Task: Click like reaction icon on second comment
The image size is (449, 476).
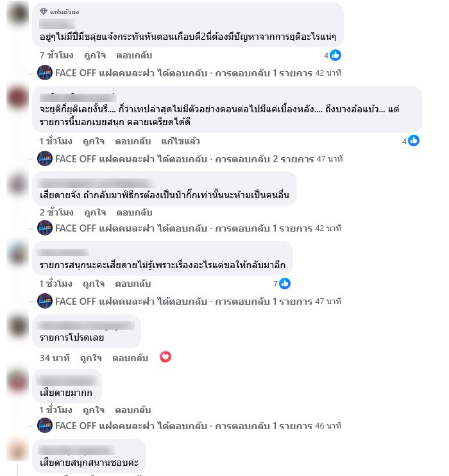Action: 414,141
